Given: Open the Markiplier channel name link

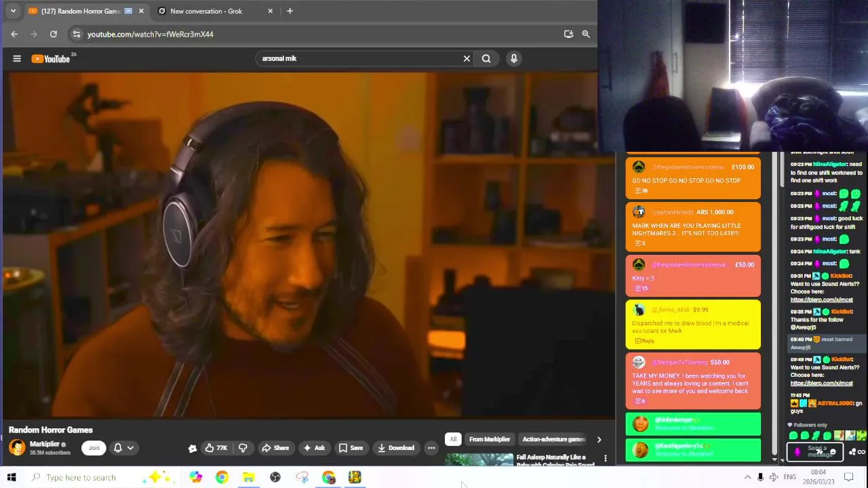Looking at the screenshot, I should 45,444.
